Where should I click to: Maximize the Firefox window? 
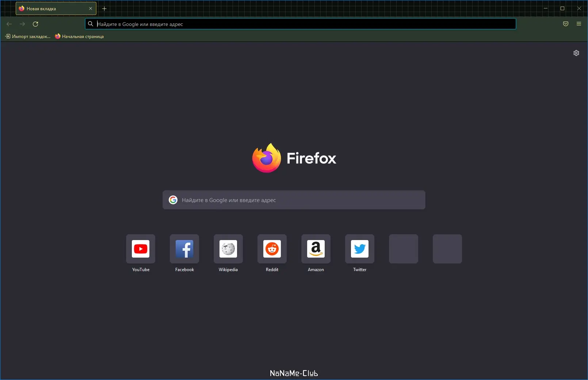coord(562,8)
